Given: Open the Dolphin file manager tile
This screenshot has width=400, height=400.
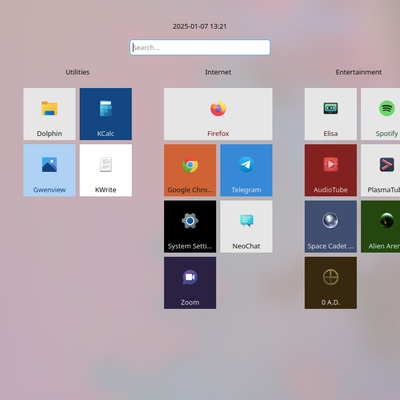Looking at the screenshot, I should 49,114.
